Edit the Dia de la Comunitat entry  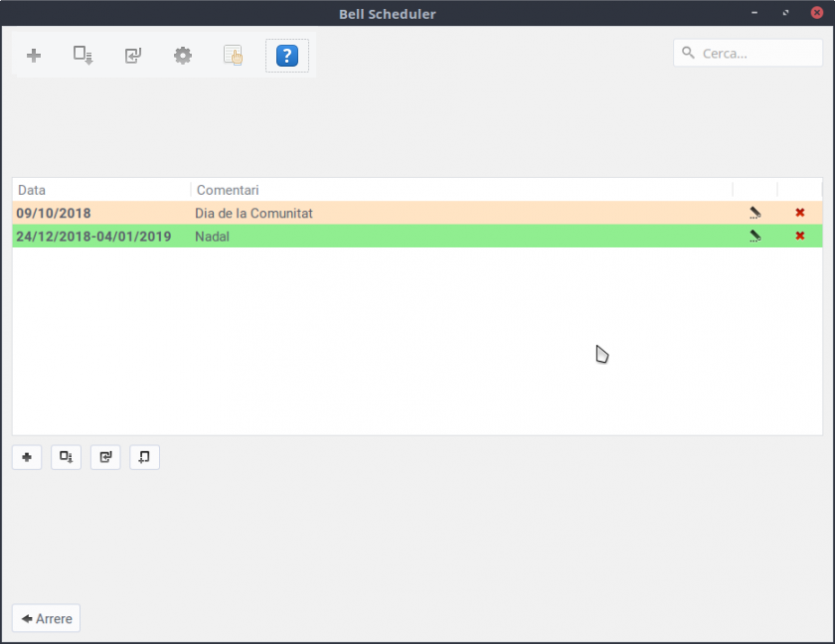(755, 213)
